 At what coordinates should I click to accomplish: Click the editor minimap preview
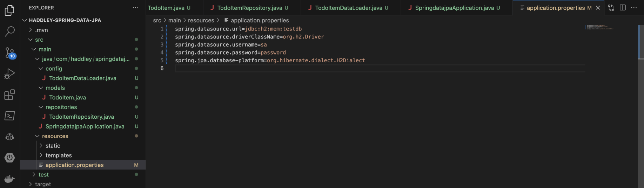(x=599, y=27)
